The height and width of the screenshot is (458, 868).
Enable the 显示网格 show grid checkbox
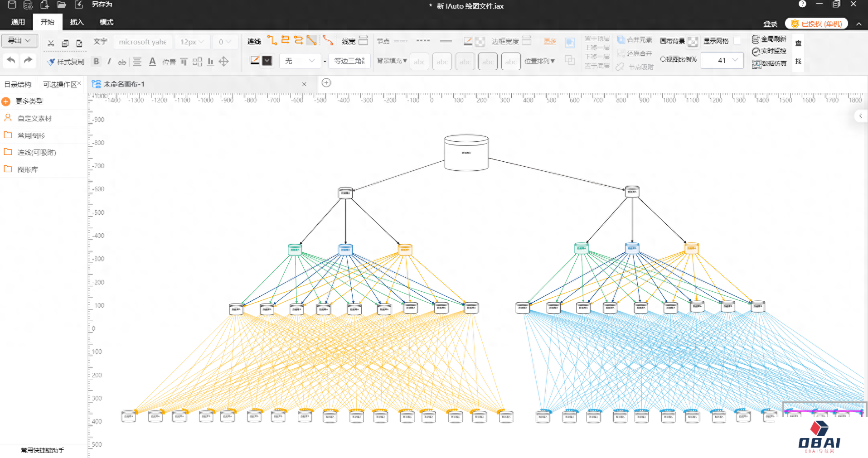pyautogui.click(x=737, y=41)
